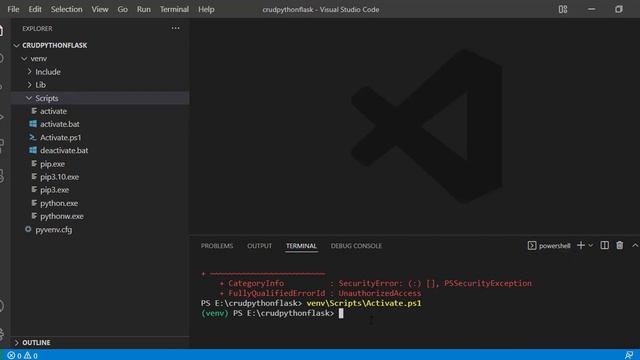Click the Windows icon beside activate.bat
Viewport: 640px width, 360px height.
(x=33, y=124)
